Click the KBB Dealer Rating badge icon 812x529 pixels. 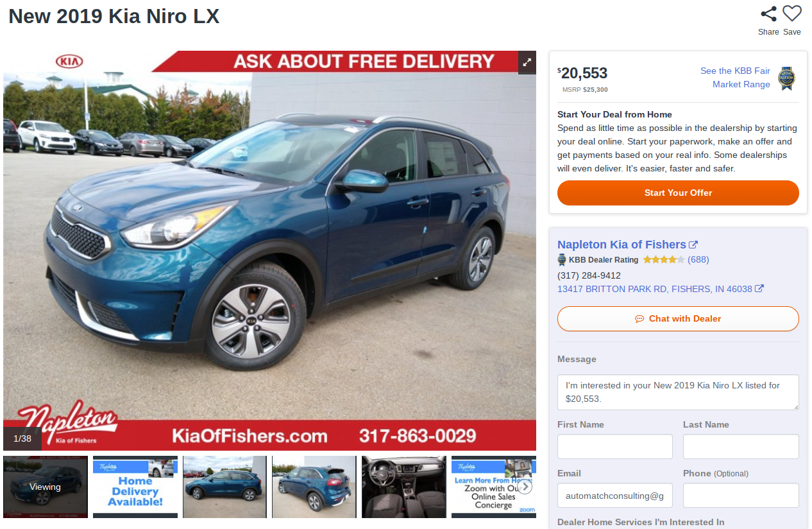coord(562,260)
